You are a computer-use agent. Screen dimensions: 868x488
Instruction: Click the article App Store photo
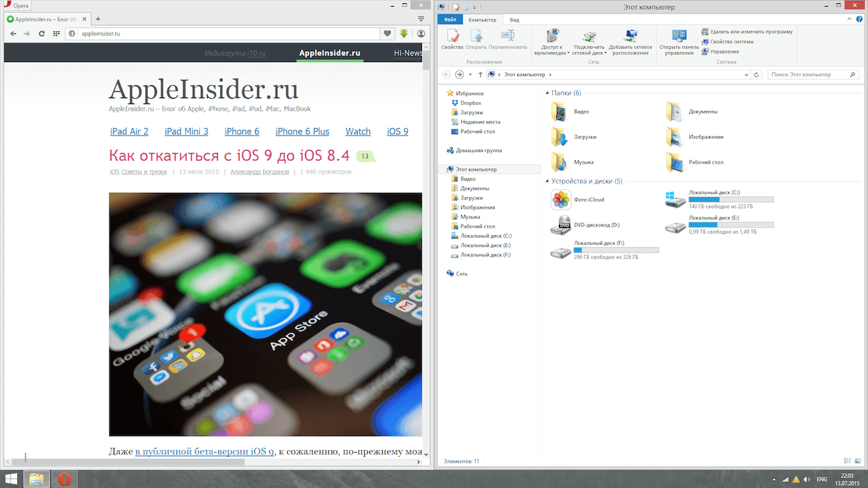(266, 314)
